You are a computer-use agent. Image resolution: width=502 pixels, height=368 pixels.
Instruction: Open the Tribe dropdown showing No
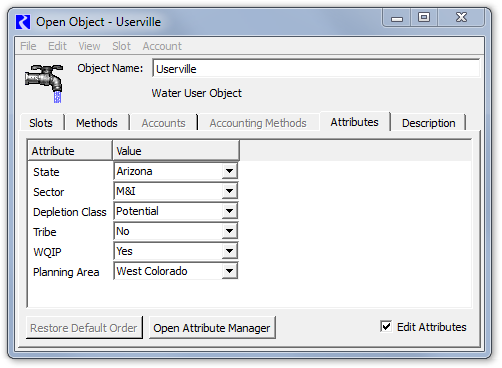pyautogui.click(x=229, y=231)
